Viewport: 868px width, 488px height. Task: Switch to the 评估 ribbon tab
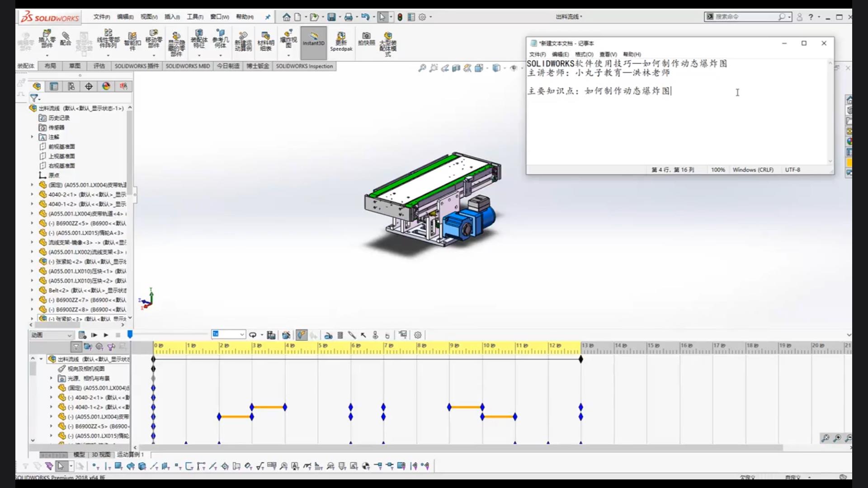99,66
